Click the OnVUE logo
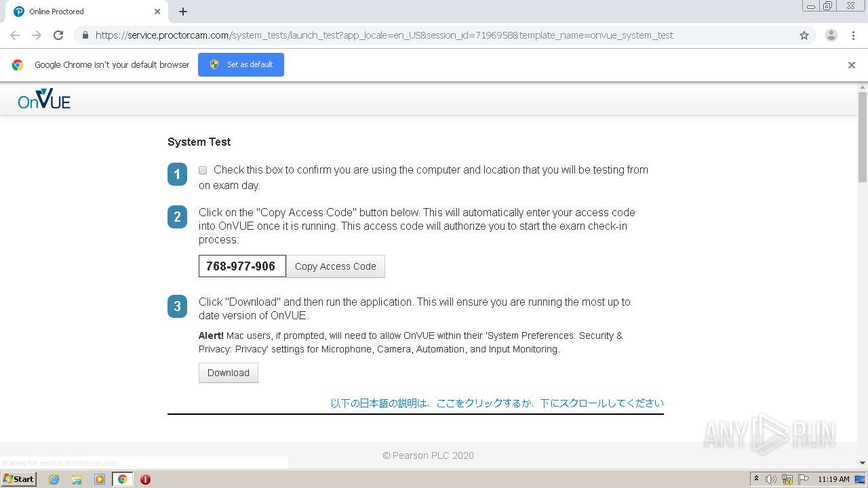 [44, 99]
